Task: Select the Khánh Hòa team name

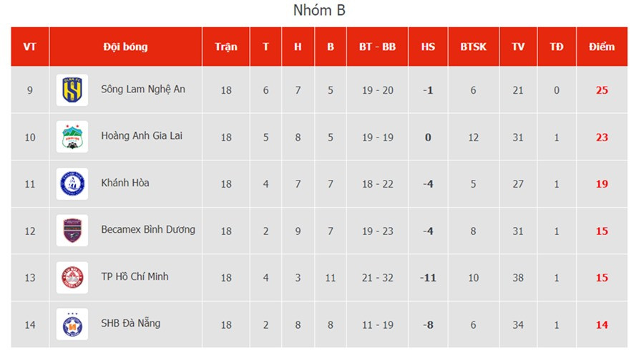Action: [x=125, y=183]
